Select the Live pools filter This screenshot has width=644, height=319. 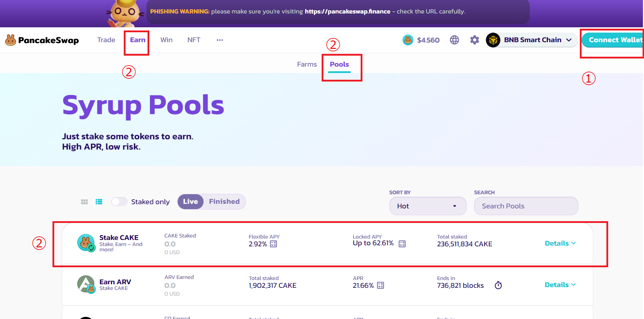point(190,201)
